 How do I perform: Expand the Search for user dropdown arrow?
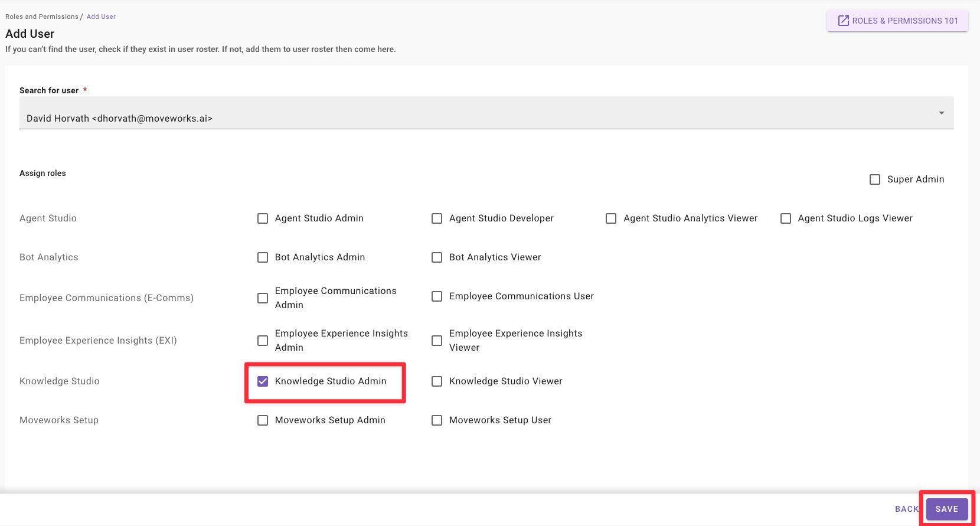(942, 113)
